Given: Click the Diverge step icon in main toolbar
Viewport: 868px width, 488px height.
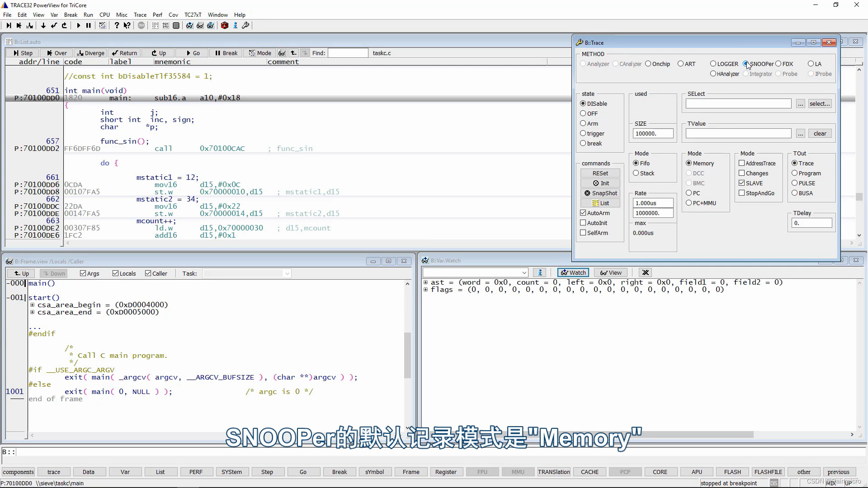Looking at the screenshot, I should (x=30, y=26).
